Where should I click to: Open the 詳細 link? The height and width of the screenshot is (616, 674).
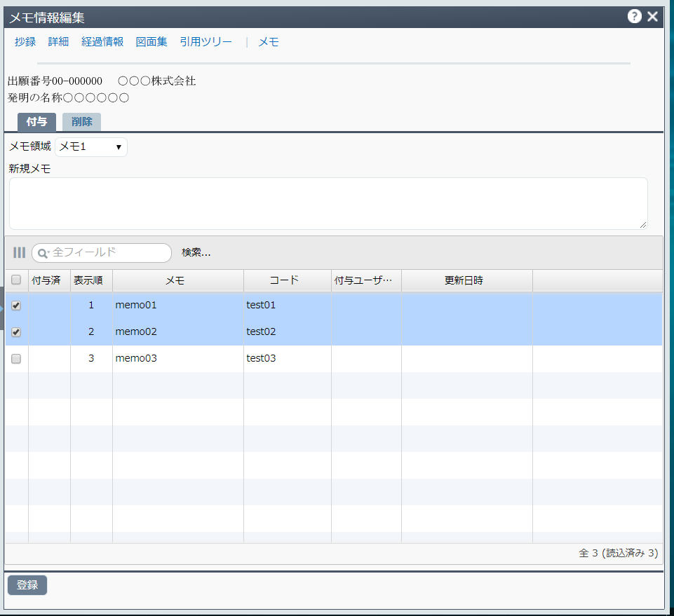58,42
